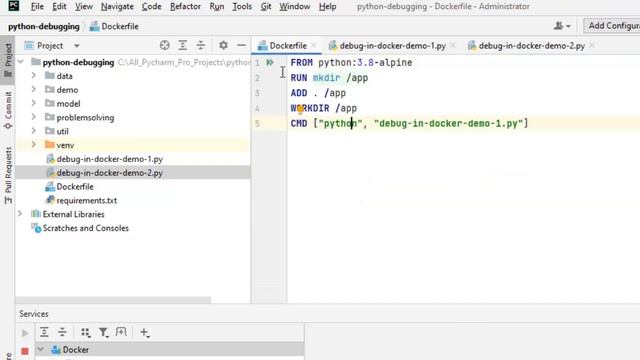640x360 pixels.
Task: Expand External Libraries node
Action: click(x=20, y=214)
